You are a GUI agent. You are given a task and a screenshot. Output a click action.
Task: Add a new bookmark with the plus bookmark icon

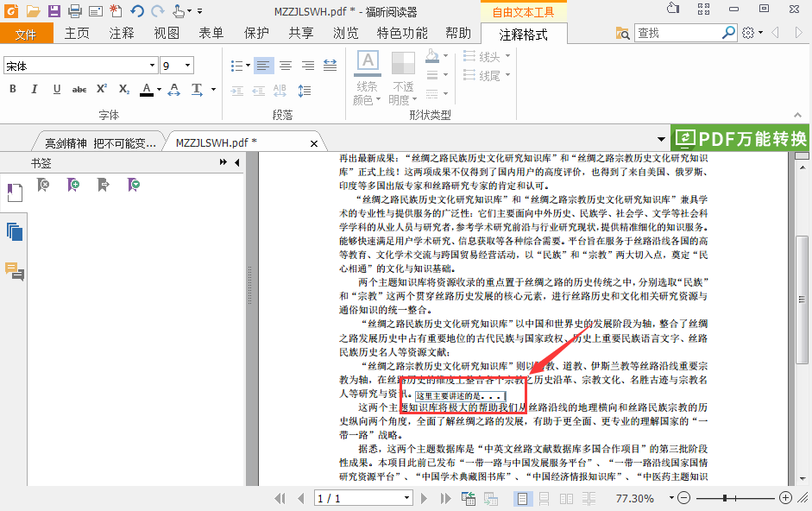(x=73, y=184)
